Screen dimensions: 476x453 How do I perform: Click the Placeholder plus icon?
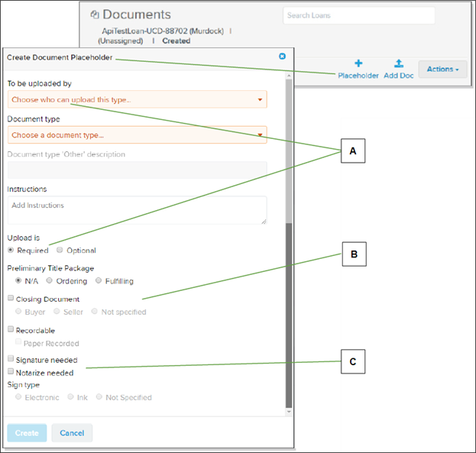[x=358, y=63]
